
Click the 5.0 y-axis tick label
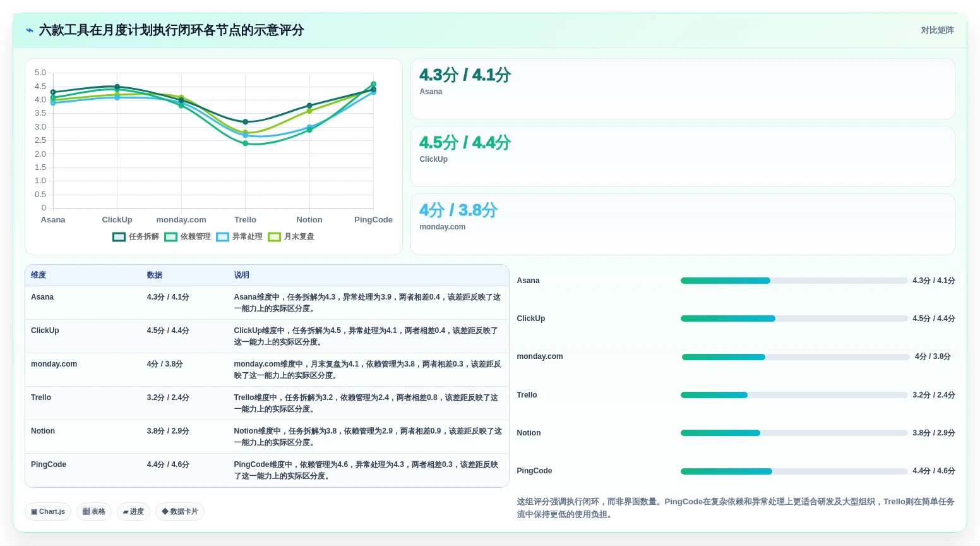[40, 73]
